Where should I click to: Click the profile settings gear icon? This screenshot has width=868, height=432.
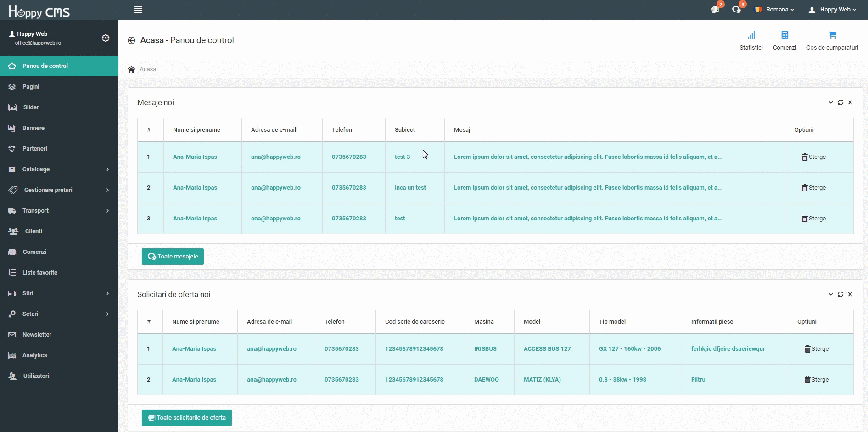pos(106,38)
